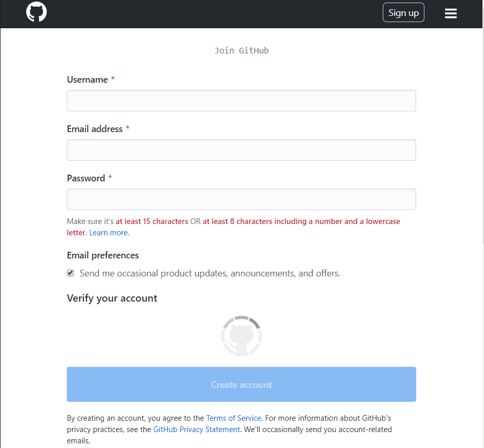Click the 'Email address' field label

[x=95, y=129]
